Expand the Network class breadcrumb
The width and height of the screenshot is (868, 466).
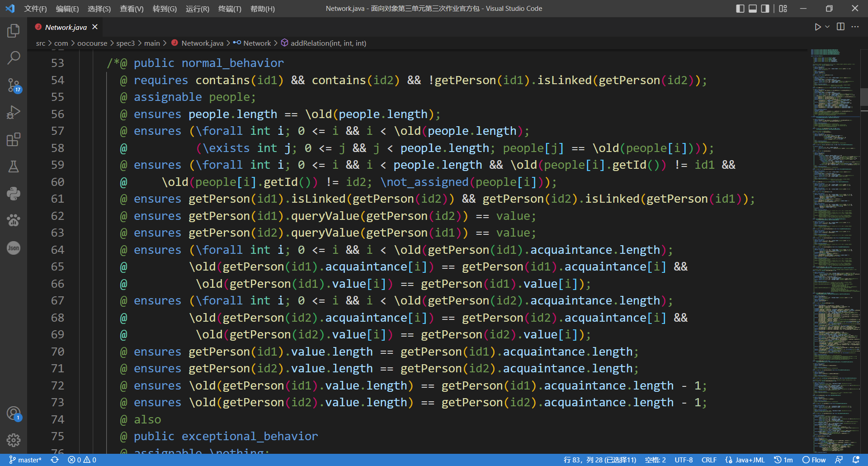(252, 43)
